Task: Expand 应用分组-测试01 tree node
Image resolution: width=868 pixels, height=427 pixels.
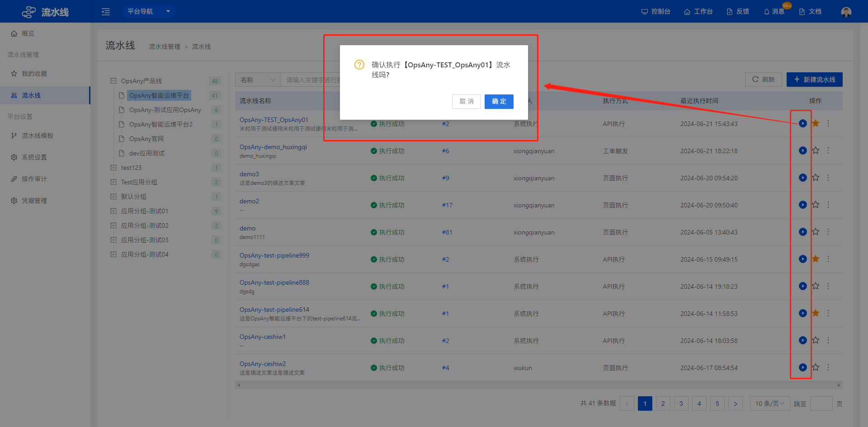Action: [x=113, y=211]
